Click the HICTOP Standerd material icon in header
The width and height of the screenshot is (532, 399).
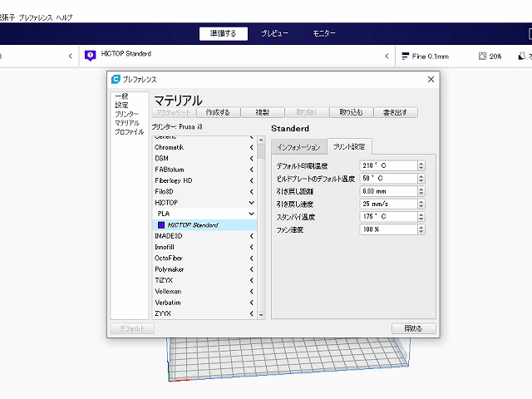[x=90, y=56]
